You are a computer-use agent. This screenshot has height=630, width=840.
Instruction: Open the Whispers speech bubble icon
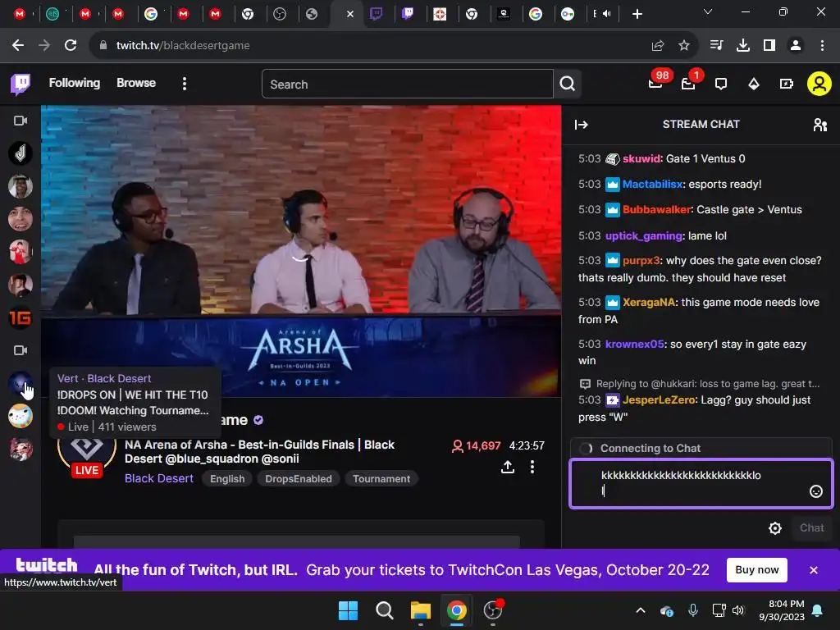click(x=721, y=84)
